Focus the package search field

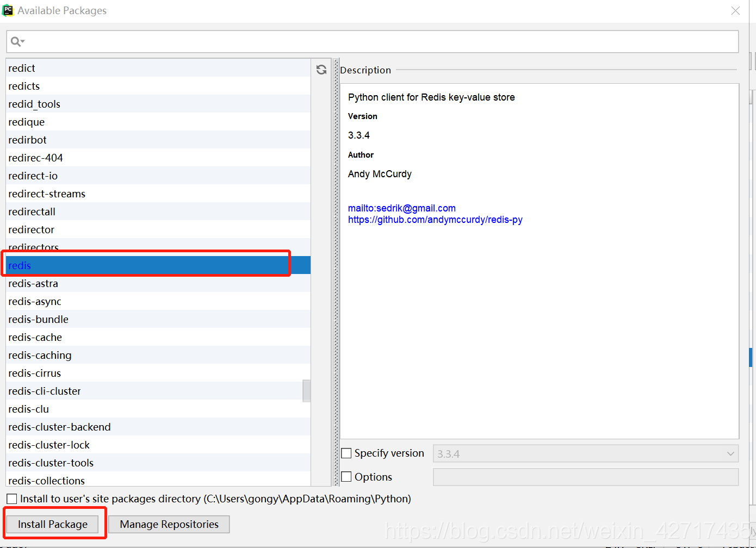373,42
